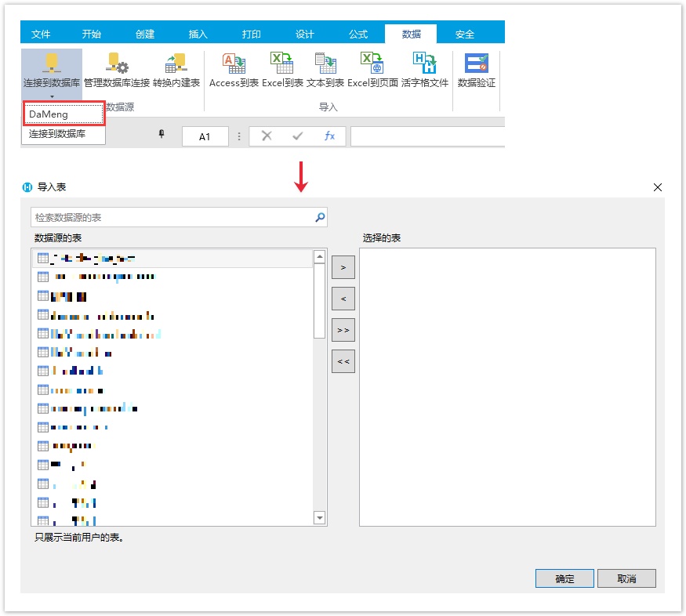Click the A1 cell name box
The width and height of the screenshot is (686, 616).
pyautogui.click(x=205, y=136)
